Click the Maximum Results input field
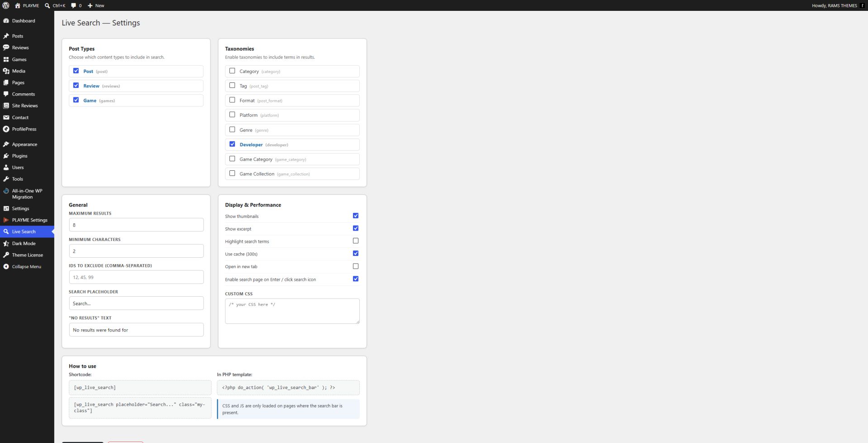 coord(136,225)
